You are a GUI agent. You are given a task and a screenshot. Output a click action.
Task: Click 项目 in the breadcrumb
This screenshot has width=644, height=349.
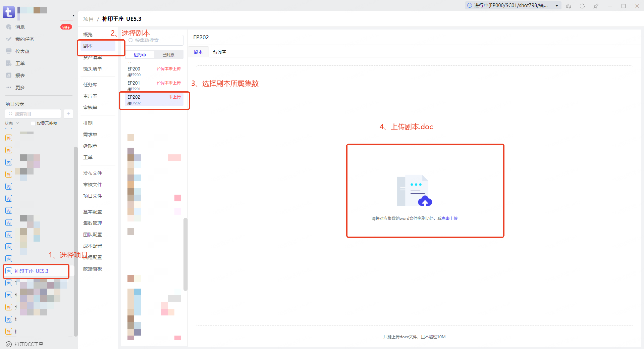(x=88, y=19)
